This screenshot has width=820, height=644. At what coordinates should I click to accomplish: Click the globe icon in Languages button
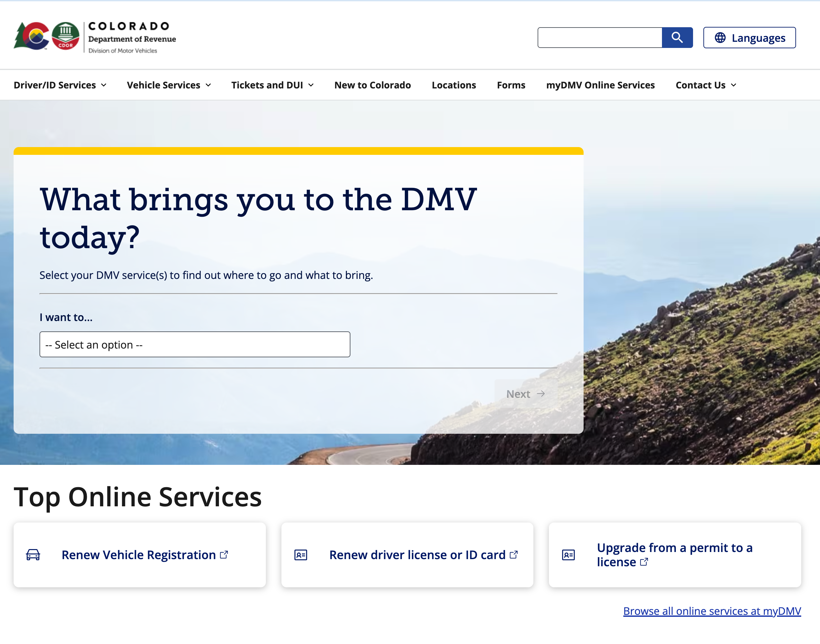[720, 38]
